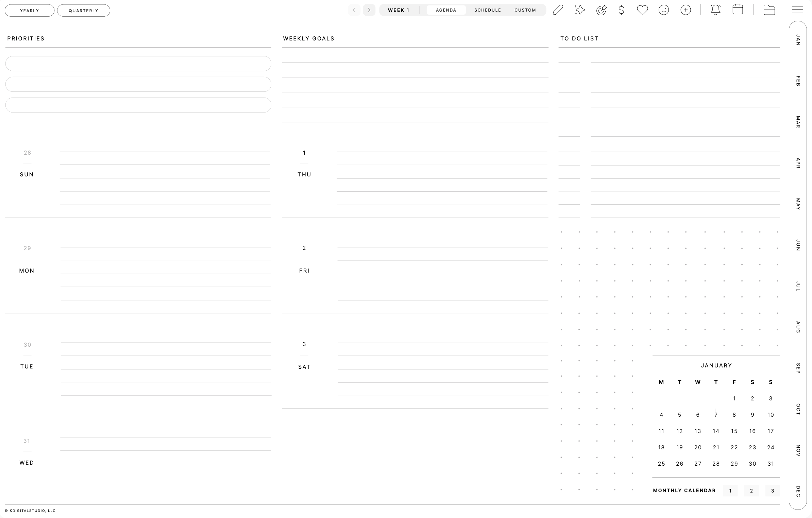Open Monthly Calendar layout 1
Image resolution: width=812 pixels, height=518 pixels.
pyautogui.click(x=730, y=490)
